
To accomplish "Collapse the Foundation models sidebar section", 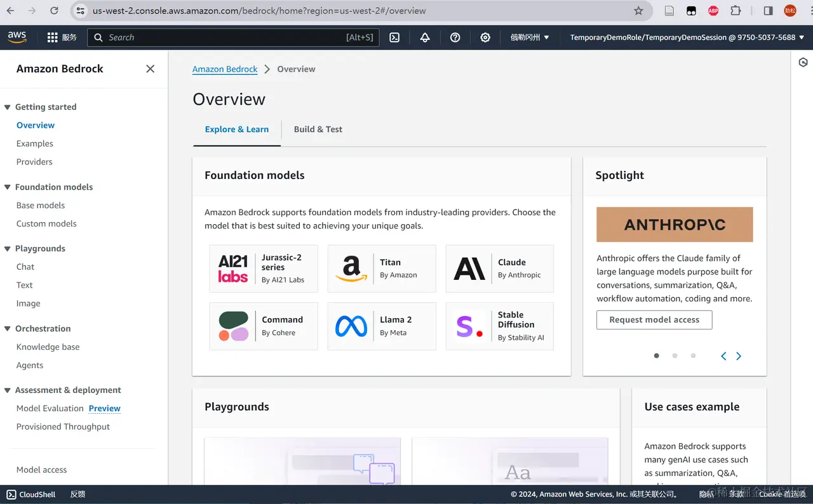I will [8, 187].
